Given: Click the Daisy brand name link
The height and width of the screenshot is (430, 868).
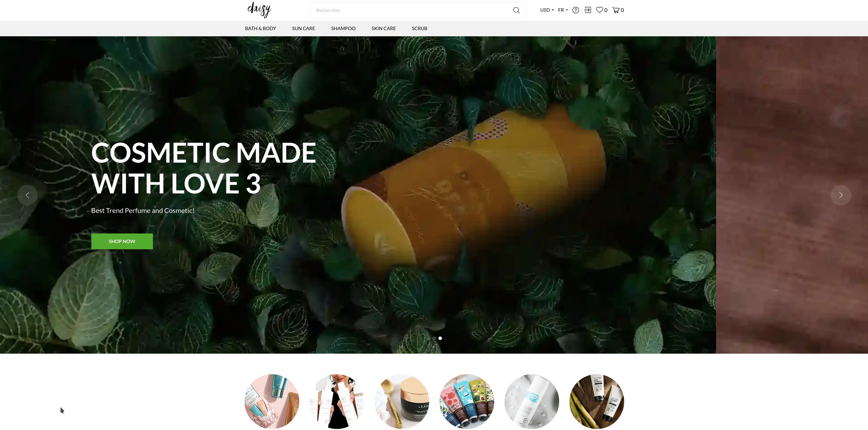Looking at the screenshot, I should [x=259, y=10].
